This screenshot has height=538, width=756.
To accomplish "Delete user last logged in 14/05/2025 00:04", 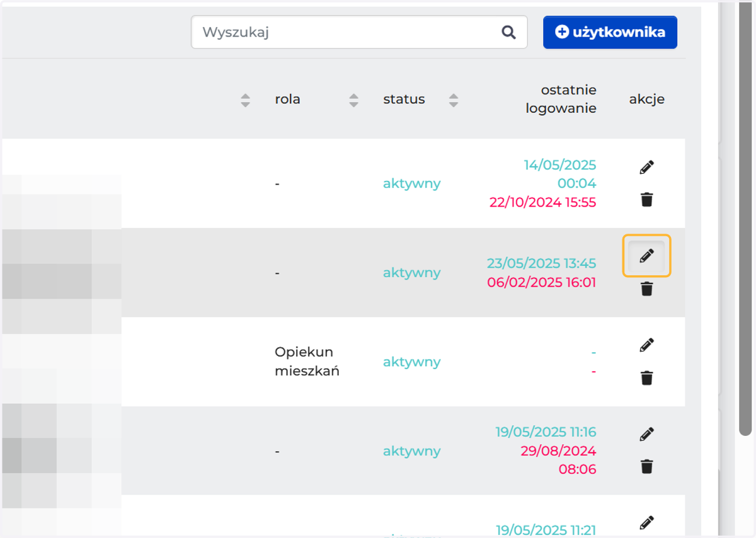I will coord(646,200).
